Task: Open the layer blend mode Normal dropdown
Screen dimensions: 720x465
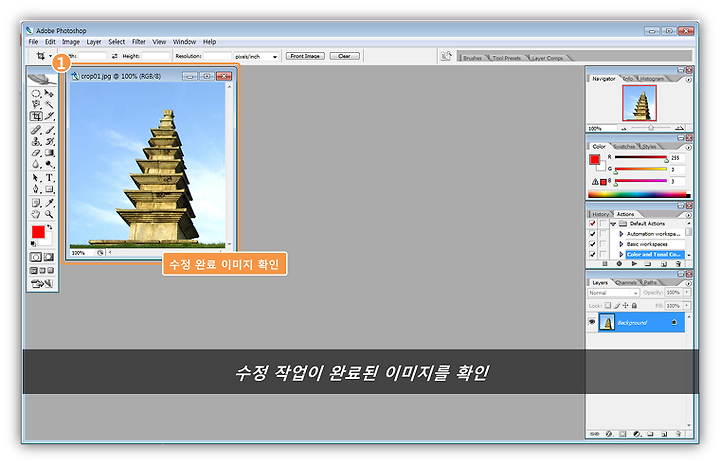Action: 613,292
